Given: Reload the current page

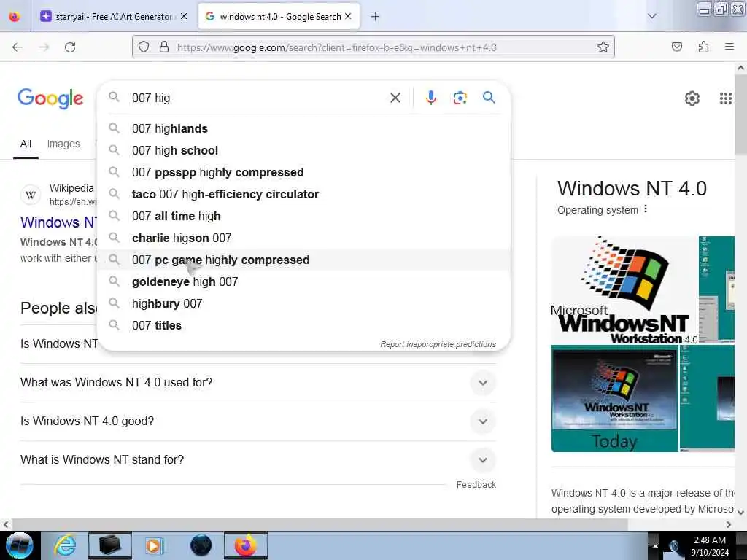Looking at the screenshot, I should coord(70,47).
